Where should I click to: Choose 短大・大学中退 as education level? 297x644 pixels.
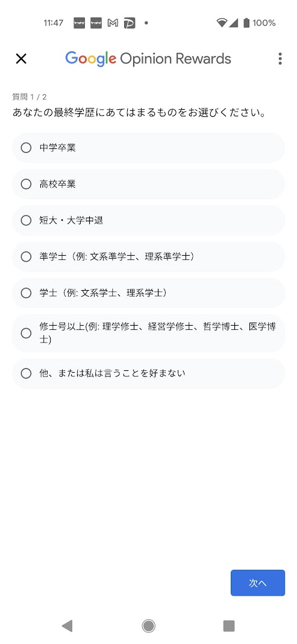coord(148,221)
